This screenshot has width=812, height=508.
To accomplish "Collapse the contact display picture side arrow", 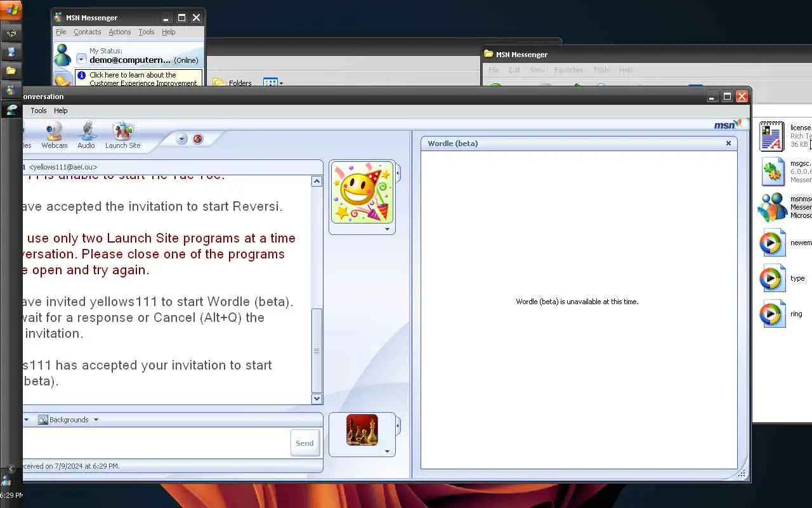I will [398, 172].
